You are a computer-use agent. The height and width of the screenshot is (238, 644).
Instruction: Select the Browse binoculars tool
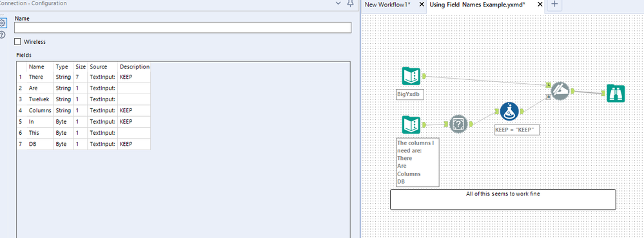[615, 94]
